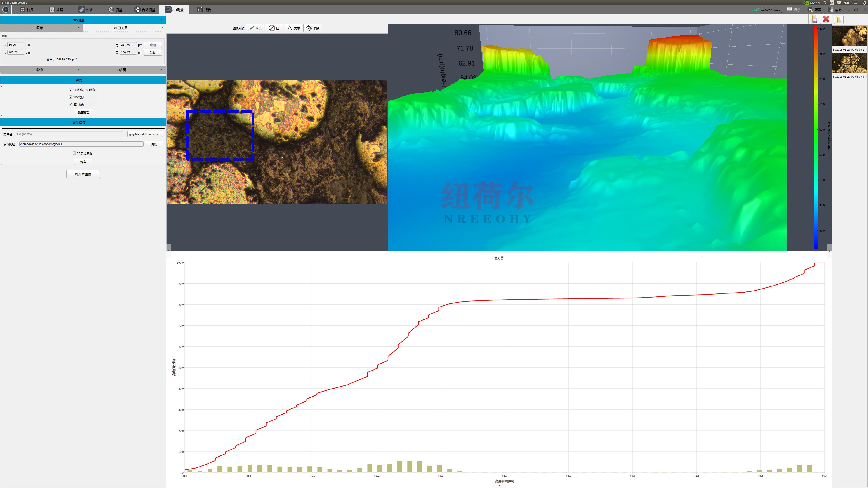Click the 创建报告 button
The width and height of the screenshot is (868, 488).
pyautogui.click(x=83, y=112)
